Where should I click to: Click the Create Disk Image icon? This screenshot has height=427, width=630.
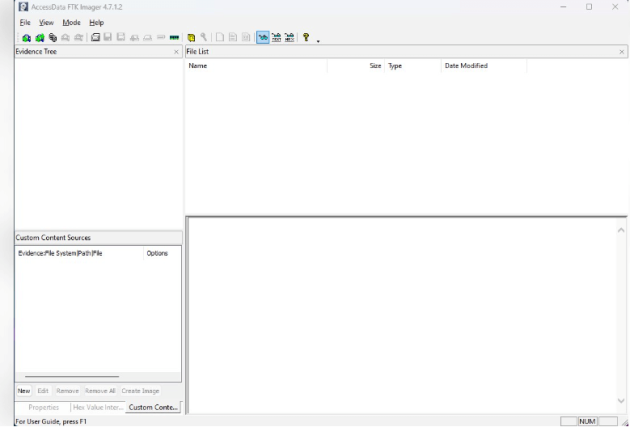point(95,38)
